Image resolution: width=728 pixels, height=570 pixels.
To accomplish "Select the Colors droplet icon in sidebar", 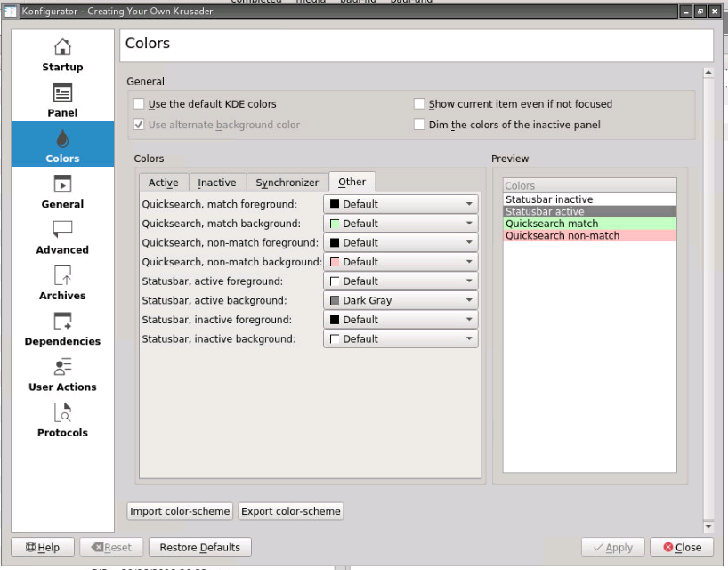I will pyautogui.click(x=62, y=138).
